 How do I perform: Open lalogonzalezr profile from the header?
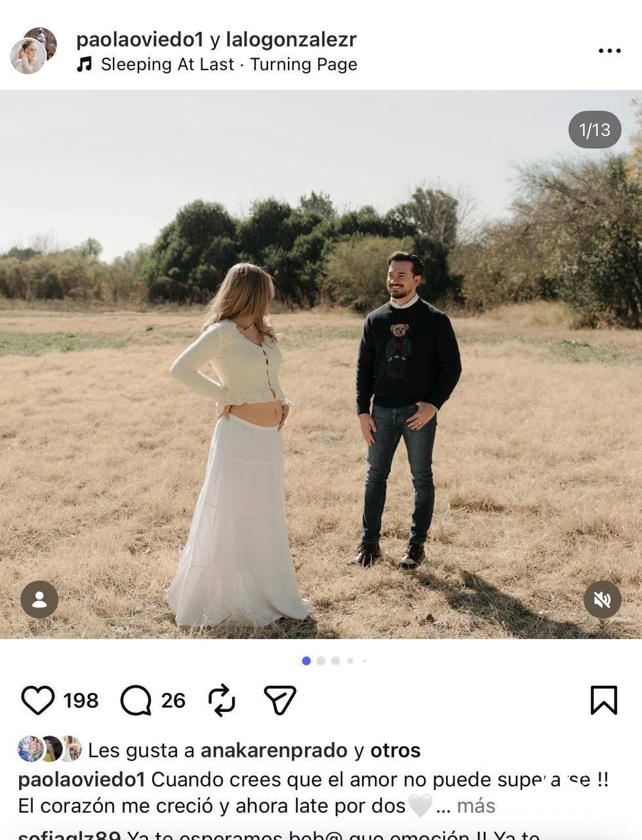click(291, 39)
